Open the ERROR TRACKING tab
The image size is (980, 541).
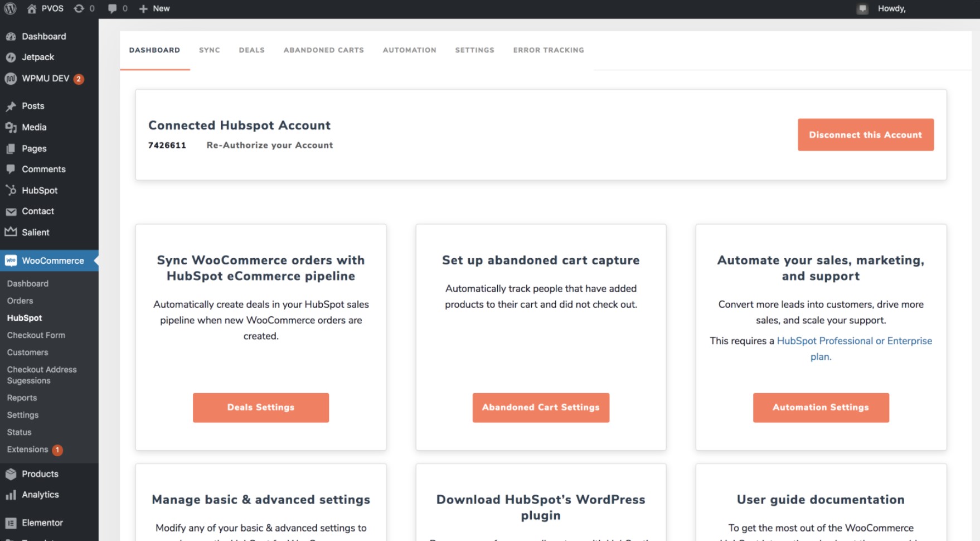[548, 50]
